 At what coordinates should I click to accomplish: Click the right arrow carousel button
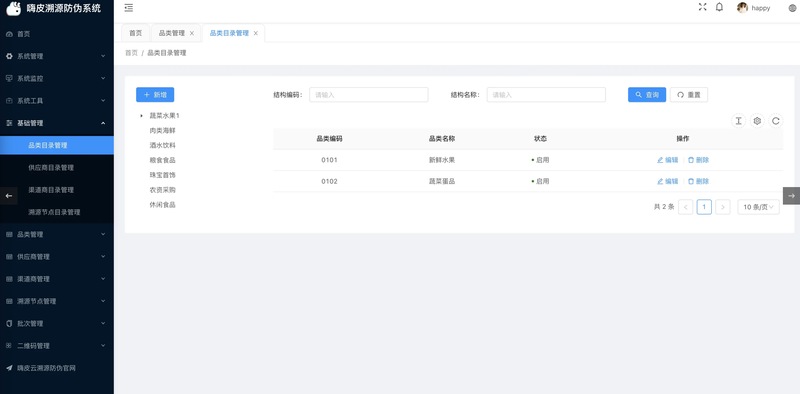click(x=791, y=195)
